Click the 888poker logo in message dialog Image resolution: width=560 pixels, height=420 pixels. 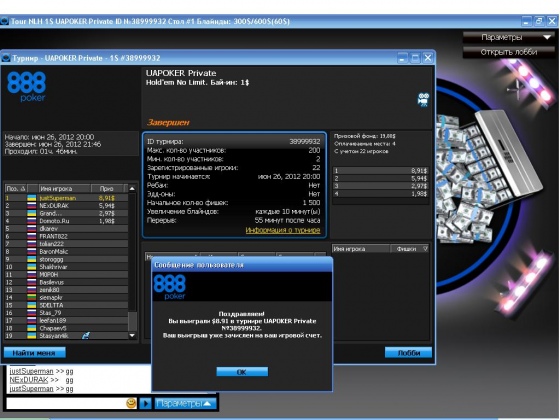pos(170,286)
